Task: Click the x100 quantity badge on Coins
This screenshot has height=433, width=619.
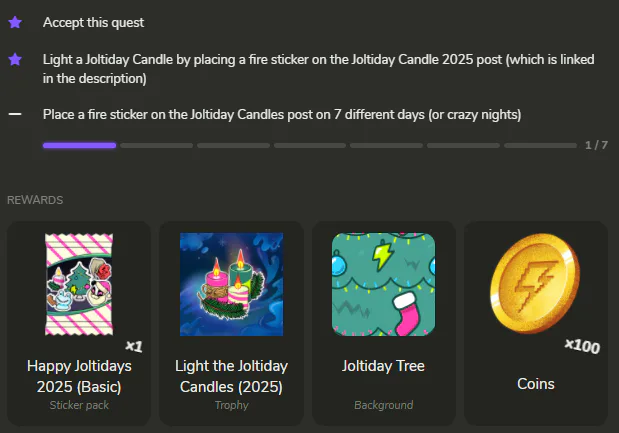Action: click(x=581, y=346)
